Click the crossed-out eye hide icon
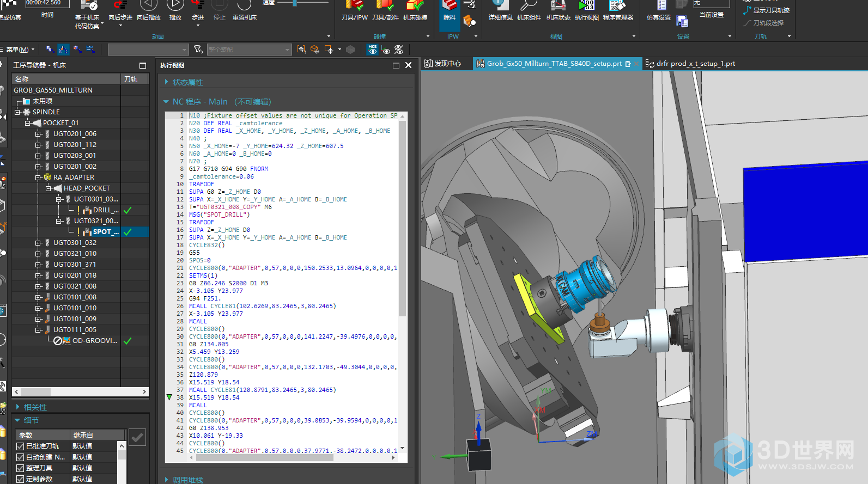The height and width of the screenshot is (484, 868). (x=399, y=50)
